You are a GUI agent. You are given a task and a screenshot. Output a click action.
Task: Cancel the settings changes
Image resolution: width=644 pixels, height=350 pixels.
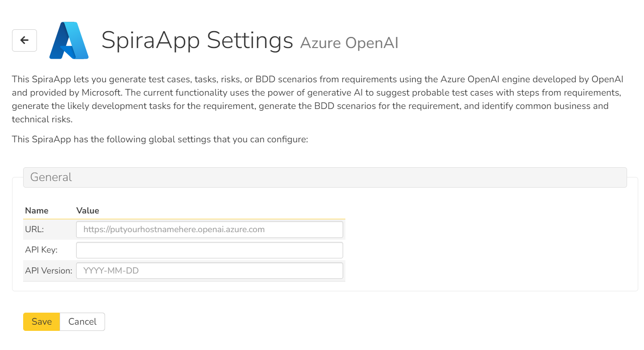pyautogui.click(x=82, y=321)
